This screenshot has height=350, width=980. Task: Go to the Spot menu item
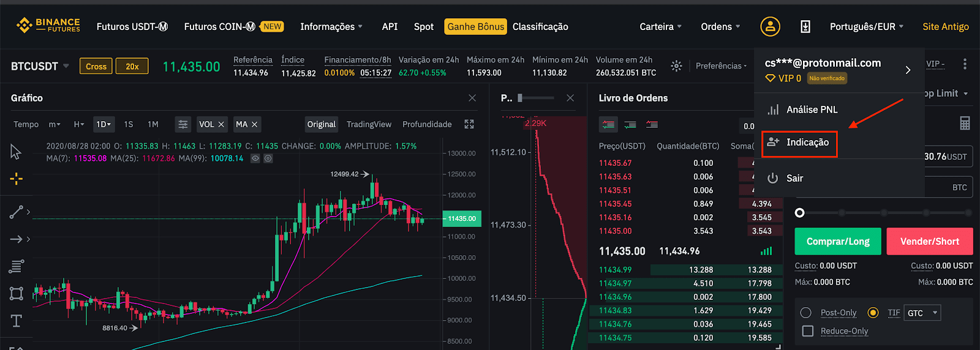coord(423,26)
